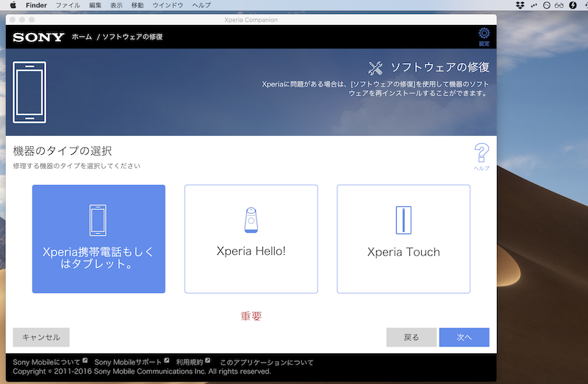Viewport: 588px width, 384px height.
Task: Choose the Xperia Hello! device type
Action: tap(251, 239)
